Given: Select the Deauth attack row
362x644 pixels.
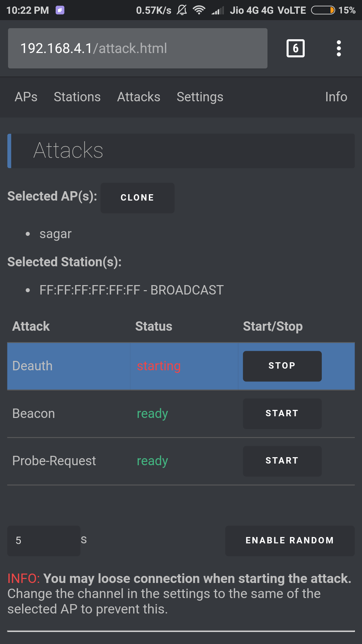Looking at the screenshot, I should click(69, 366).
